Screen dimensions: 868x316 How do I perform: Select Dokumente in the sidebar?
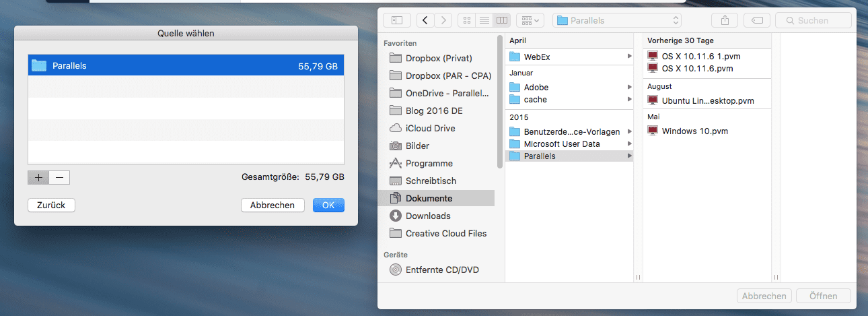pos(436,198)
